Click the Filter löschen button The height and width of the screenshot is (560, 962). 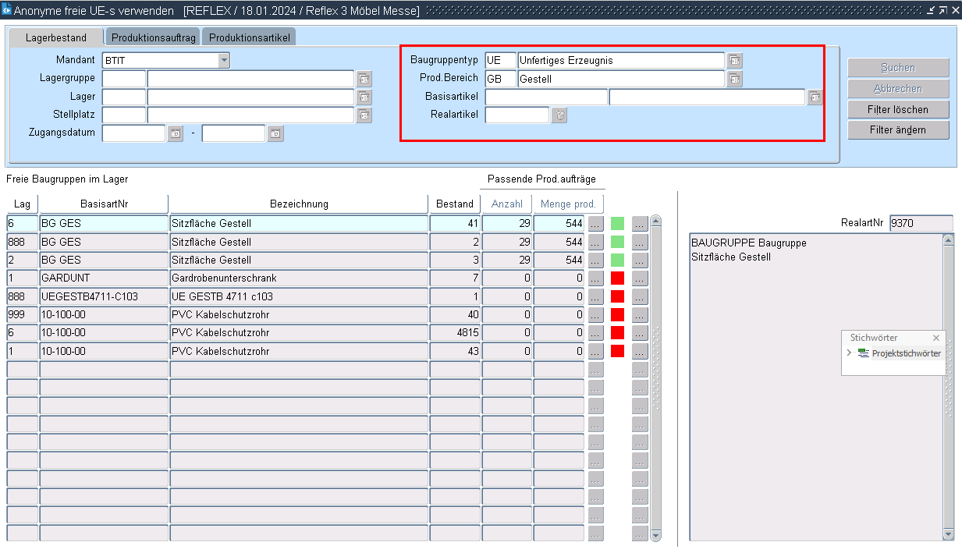(x=898, y=110)
